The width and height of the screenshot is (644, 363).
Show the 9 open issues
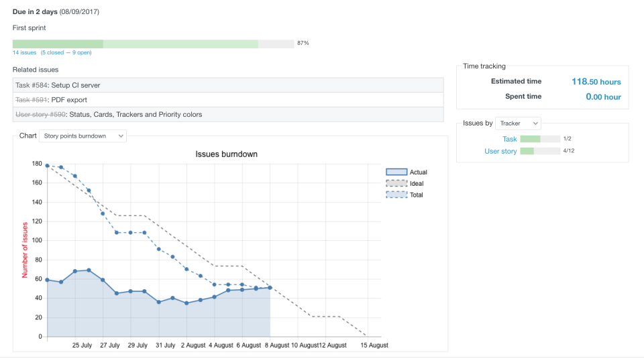(x=80, y=52)
